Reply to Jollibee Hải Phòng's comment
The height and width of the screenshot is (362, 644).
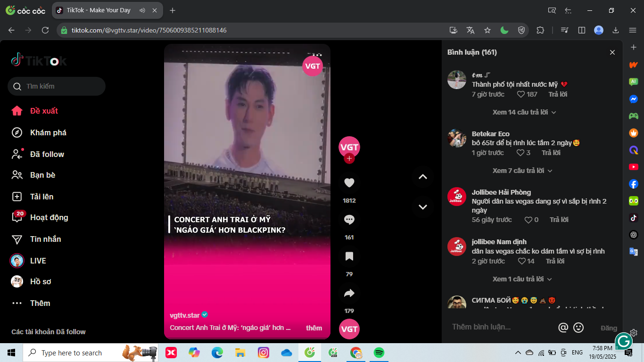[x=559, y=220]
